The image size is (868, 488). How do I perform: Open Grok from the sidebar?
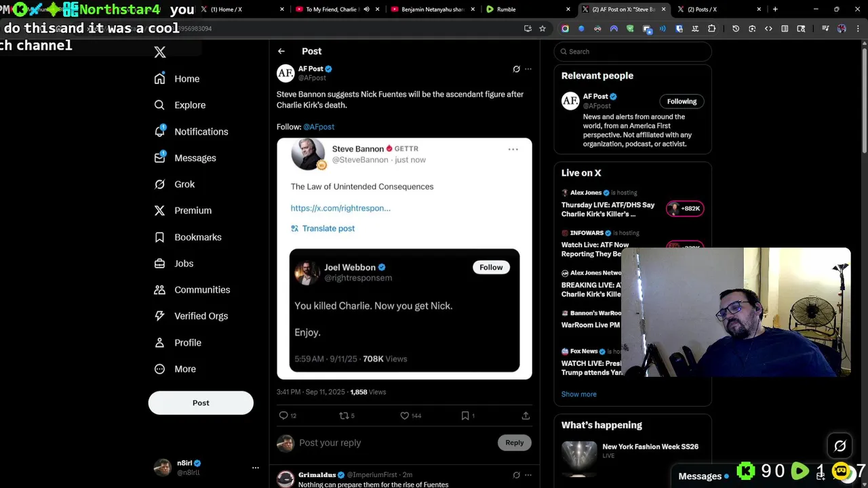(x=174, y=184)
